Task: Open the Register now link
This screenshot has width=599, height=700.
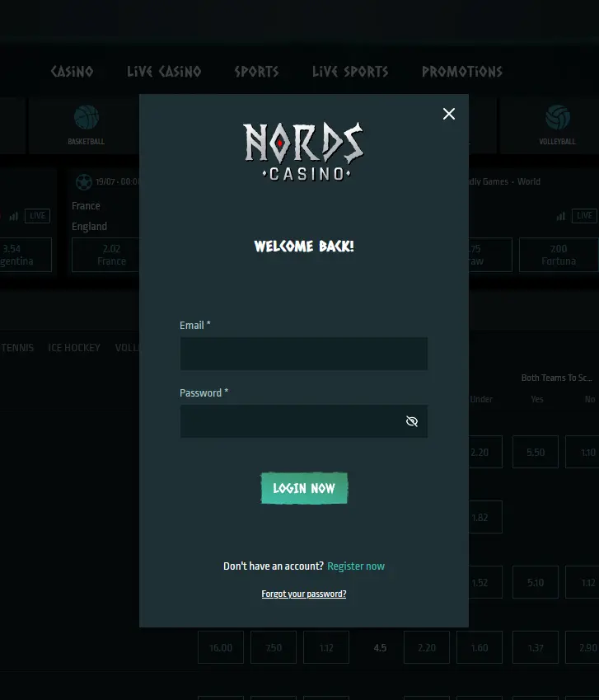Action: [356, 566]
